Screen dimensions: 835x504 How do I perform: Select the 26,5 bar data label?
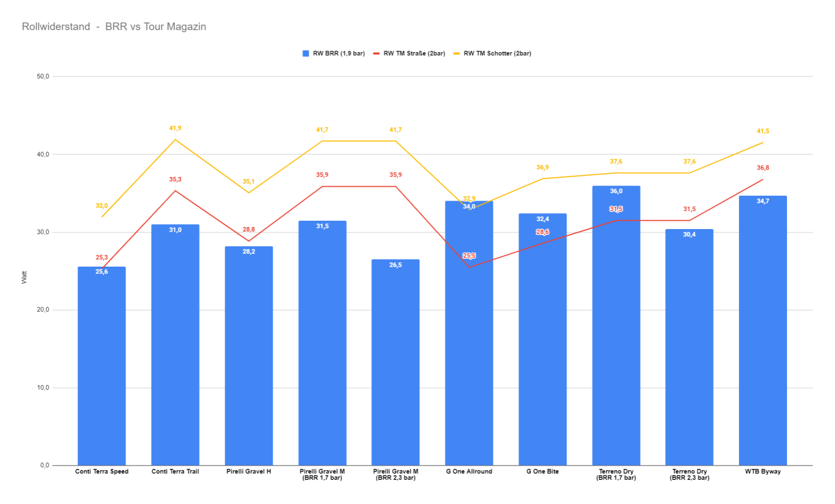point(396,265)
